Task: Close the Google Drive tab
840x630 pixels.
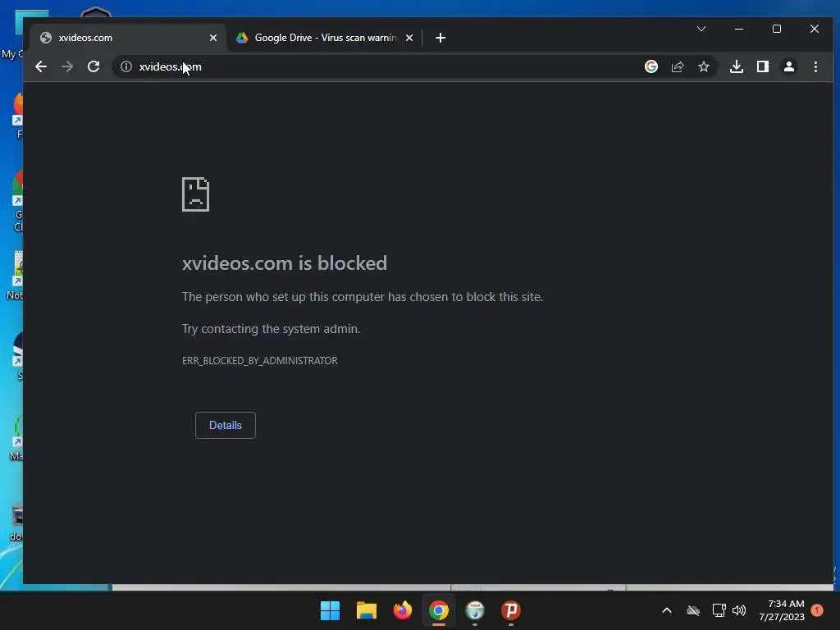Action: [409, 38]
